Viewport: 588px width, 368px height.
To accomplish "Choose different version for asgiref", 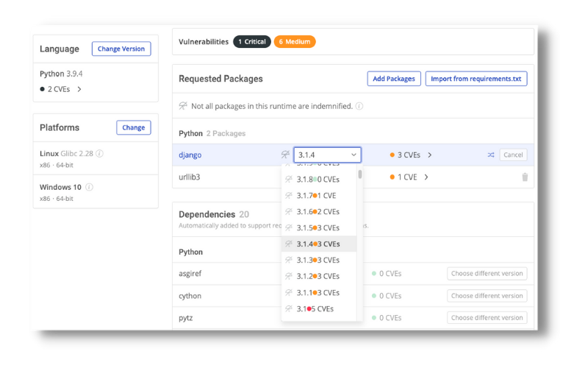I will coord(487,274).
